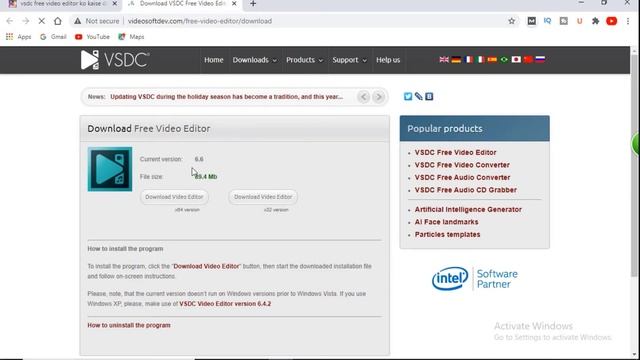Image resolution: width=640 pixels, height=360 pixels.
Task: Share page via Twitter icon
Action: pos(408,96)
